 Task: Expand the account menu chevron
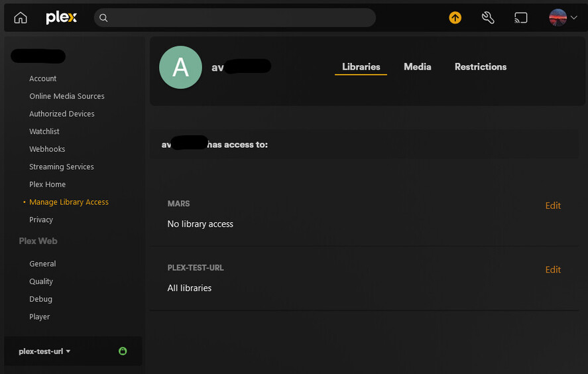tap(574, 18)
